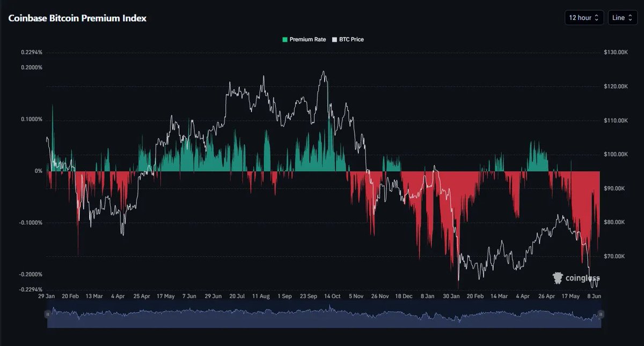The height and width of the screenshot is (346, 644).
Task: Click the 5 Nov date label
Action: coord(356,296)
